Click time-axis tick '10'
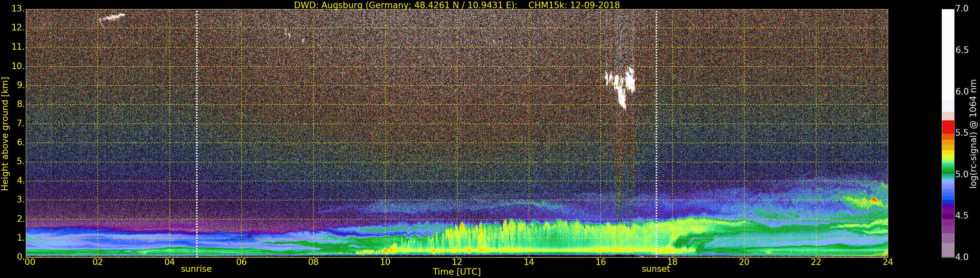 click(x=385, y=262)
